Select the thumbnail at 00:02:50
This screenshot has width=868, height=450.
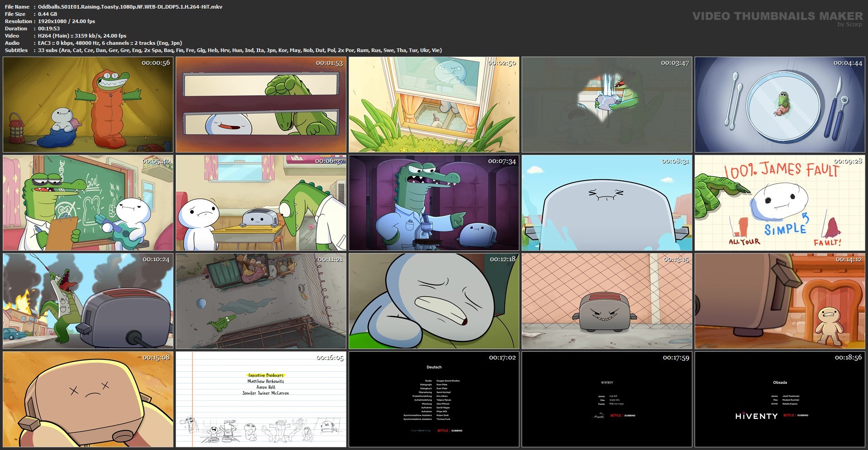point(434,105)
